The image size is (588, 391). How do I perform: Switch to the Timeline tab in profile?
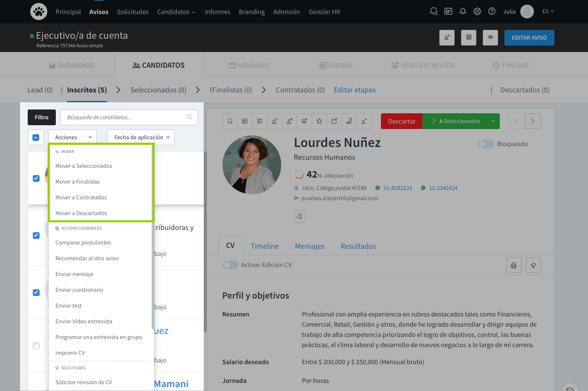pyautogui.click(x=265, y=246)
